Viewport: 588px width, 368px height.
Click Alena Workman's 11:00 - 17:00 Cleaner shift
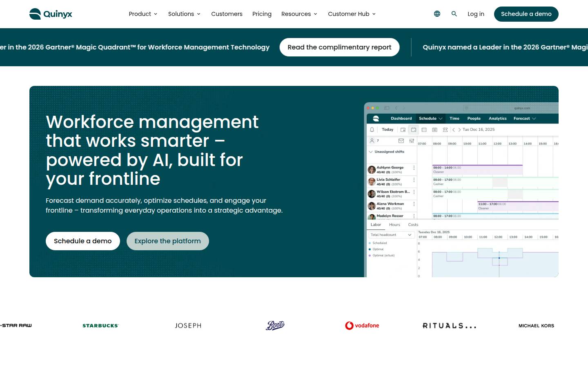point(518,206)
